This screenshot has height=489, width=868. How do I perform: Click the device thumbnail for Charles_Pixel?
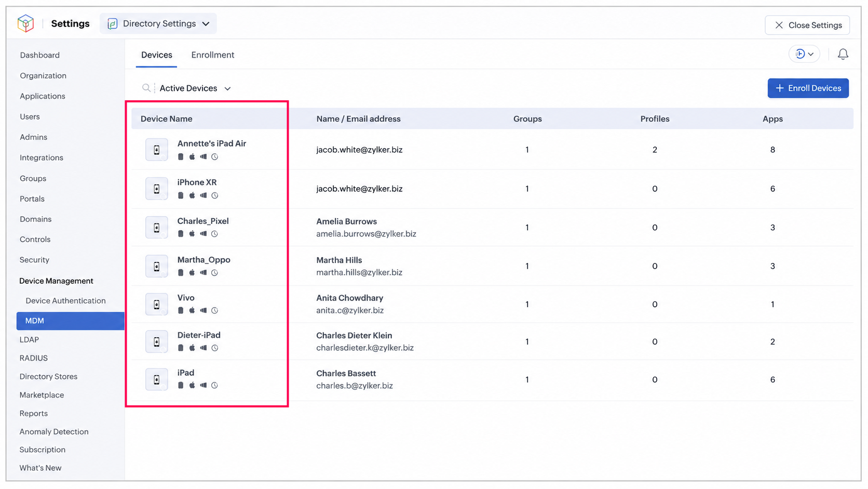157,227
